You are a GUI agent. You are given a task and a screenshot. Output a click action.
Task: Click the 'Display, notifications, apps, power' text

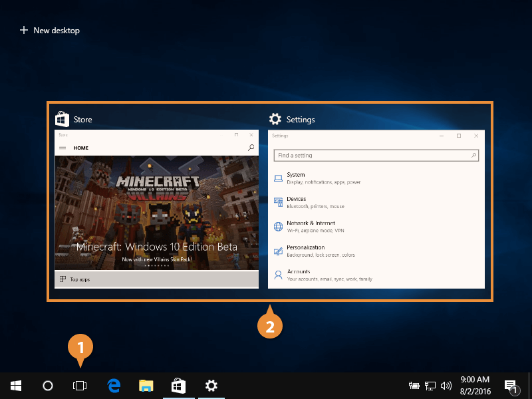click(x=324, y=182)
